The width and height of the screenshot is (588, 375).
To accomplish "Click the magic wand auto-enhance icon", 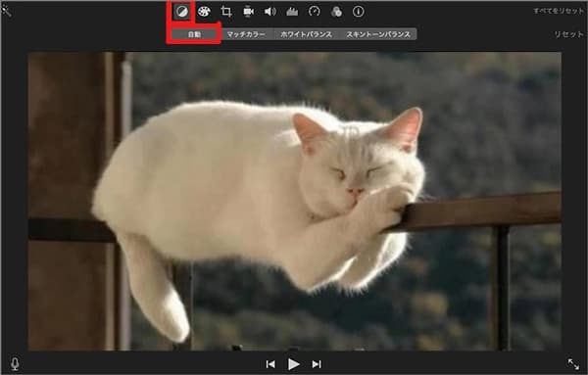I will (x=7, y=11).
